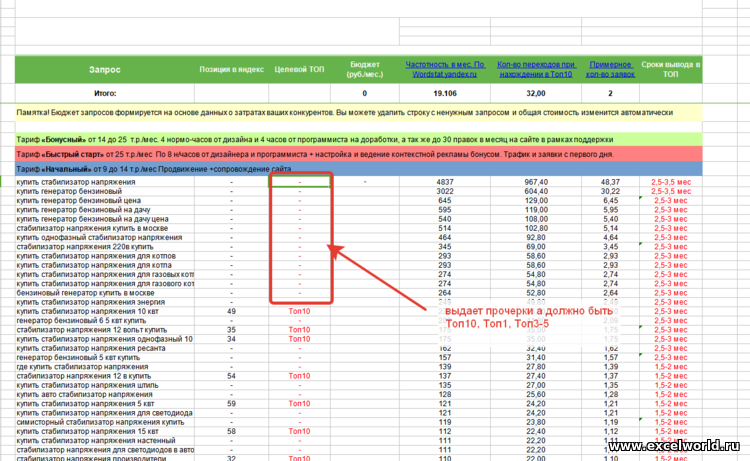
Task: Select cell 'купить стабилизатор напряжения 10 квт'
Action: coord(105,311)
